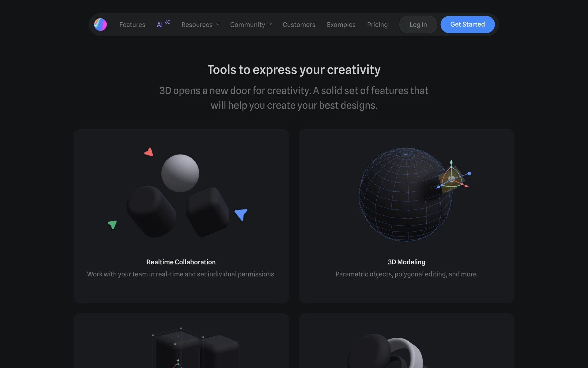588x368 pixels.
Task: Click the red cursor arrow icon
Action: (149, 152)
